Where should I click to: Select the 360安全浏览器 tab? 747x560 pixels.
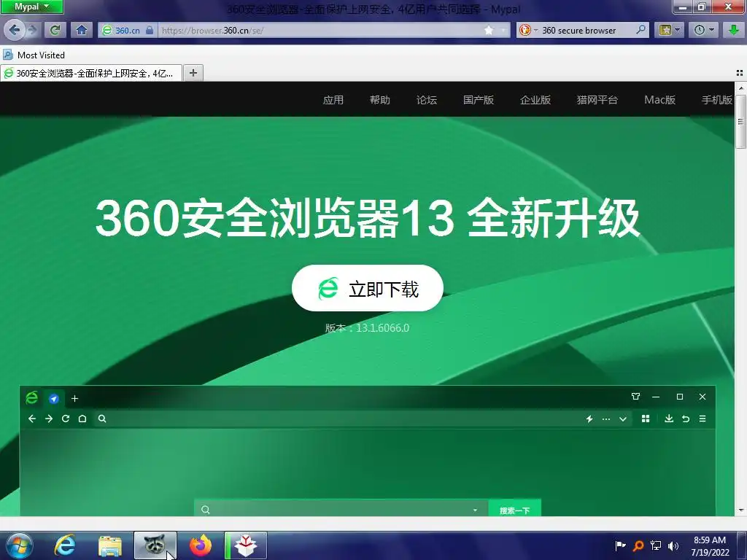pos(91,74)
